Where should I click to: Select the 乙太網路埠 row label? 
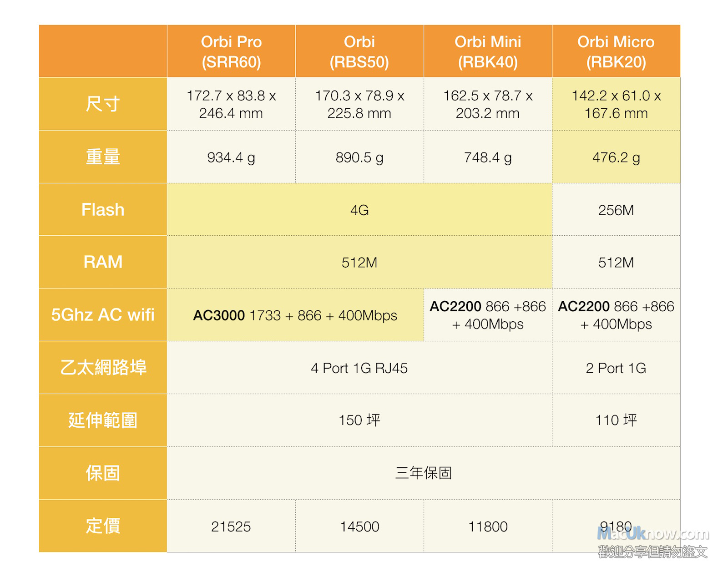coord(103,368)
